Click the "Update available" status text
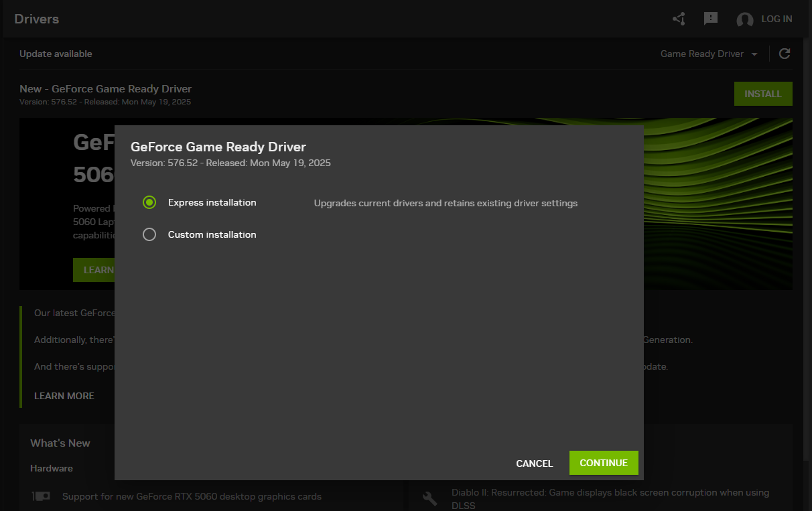This screenshot has height=511, width=812. pyautogui.click(x=56, y=54)
